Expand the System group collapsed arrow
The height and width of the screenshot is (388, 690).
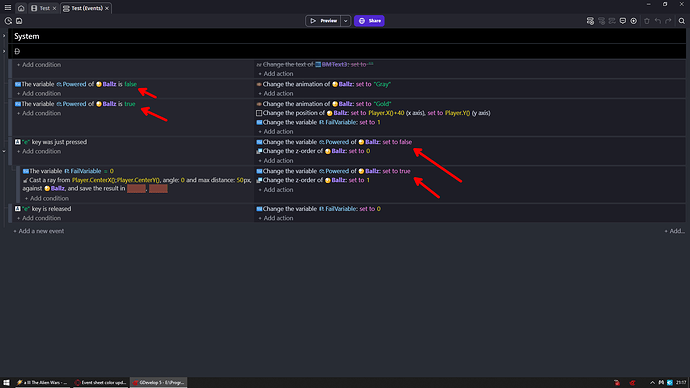point(4,36)
